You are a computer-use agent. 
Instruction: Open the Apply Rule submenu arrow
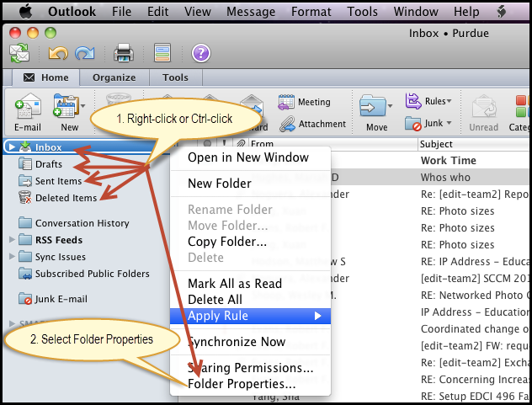coord(318,316)
